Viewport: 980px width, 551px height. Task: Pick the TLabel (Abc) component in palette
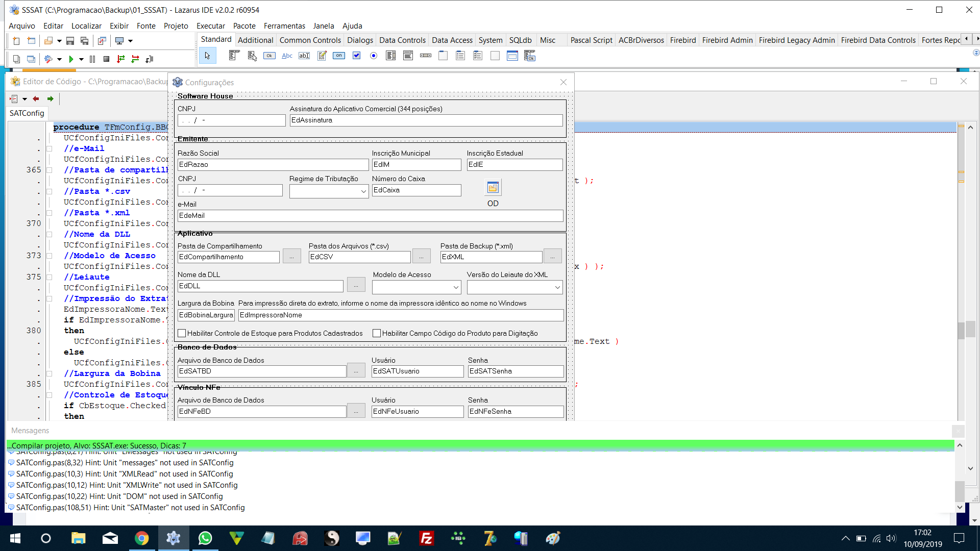(x=287, y=56)
